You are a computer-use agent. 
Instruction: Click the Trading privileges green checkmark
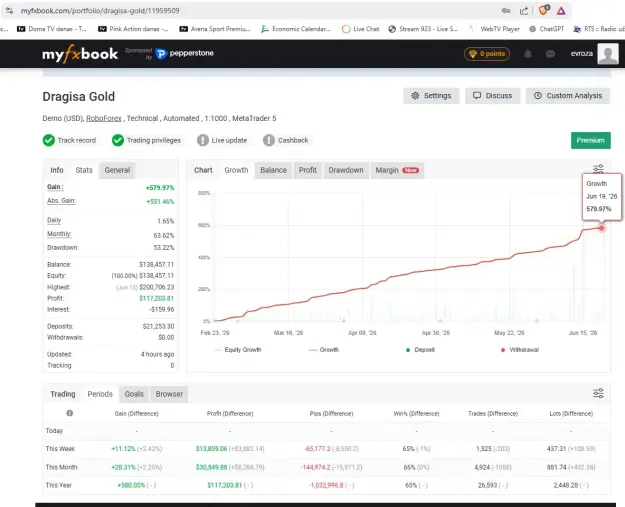click(118, 140)
